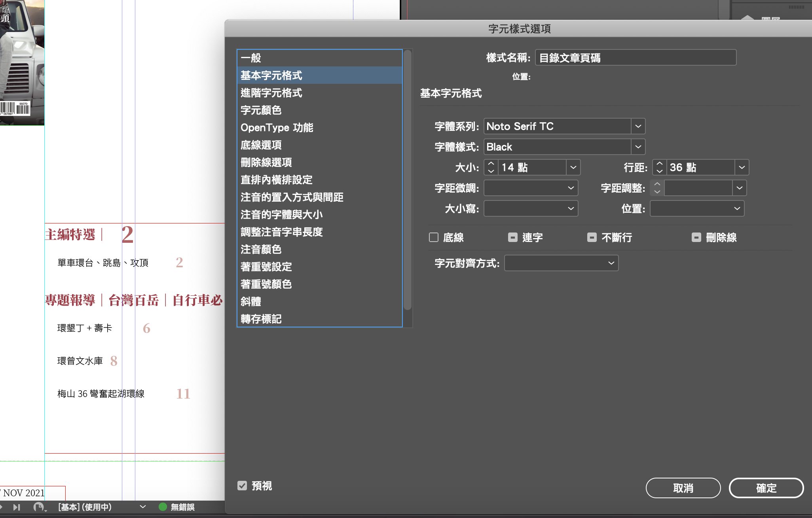
Task: Select 字元顏色 in the category list
Action: tap(261, 110)
